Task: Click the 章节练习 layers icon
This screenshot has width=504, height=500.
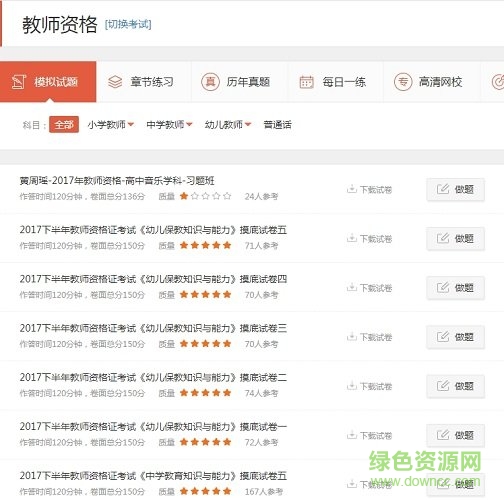Action: (115, 82)
